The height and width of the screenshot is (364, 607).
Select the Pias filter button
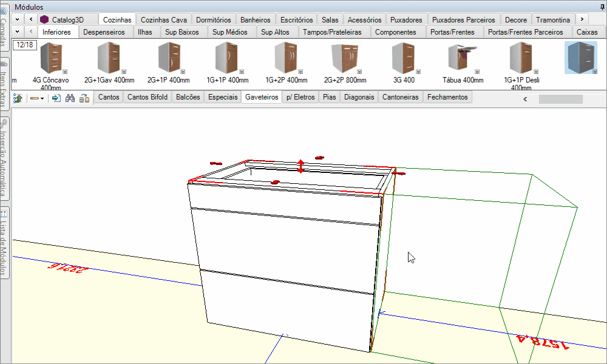(x=330, y=97)
